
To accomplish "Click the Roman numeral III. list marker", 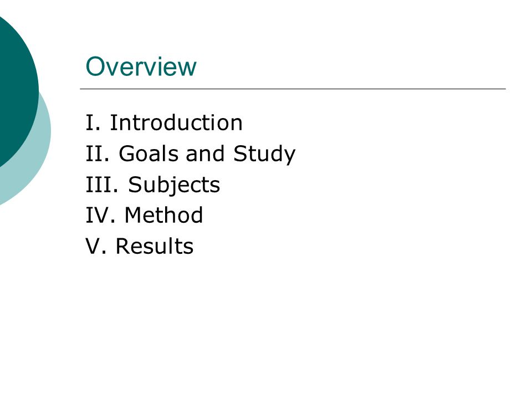I will pyautogui.click(x=102, y=185).
